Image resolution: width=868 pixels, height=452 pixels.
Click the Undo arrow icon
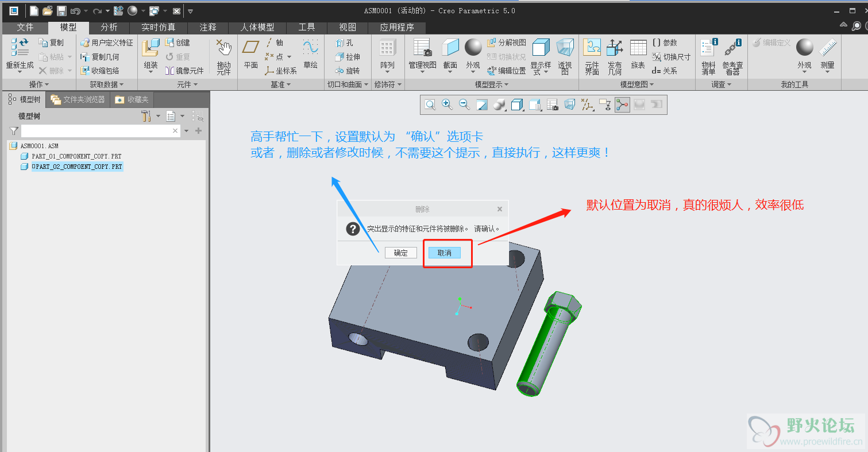click(75, 10)
